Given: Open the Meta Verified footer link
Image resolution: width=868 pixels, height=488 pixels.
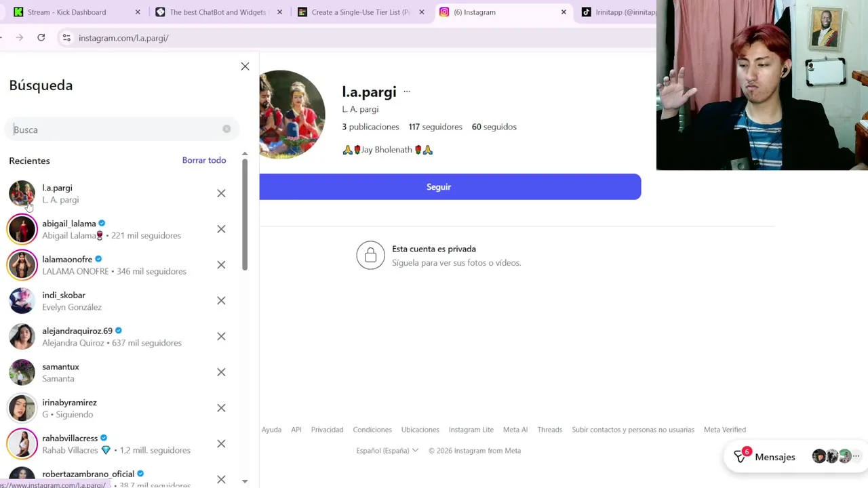Looking at the screenshot, I should (725, 430).
